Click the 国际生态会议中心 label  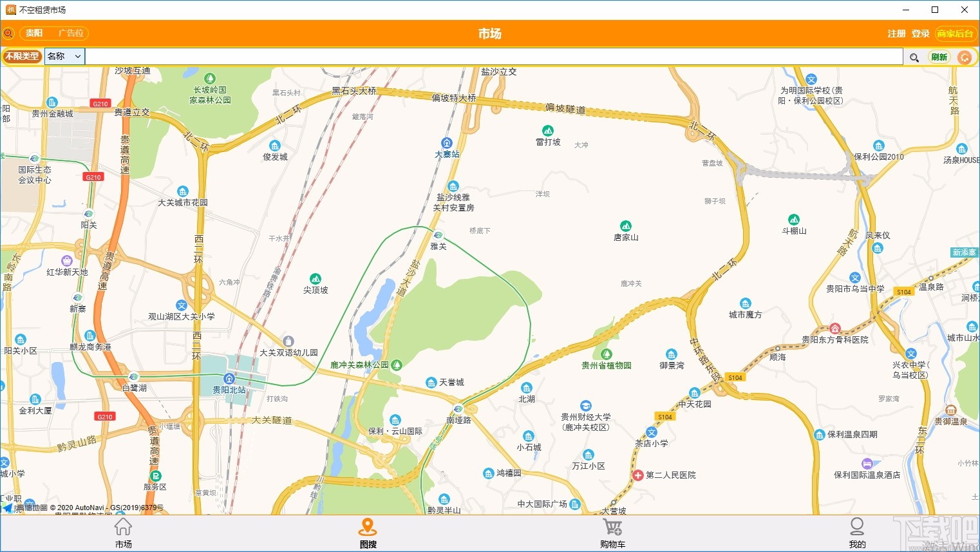[35, 175]
